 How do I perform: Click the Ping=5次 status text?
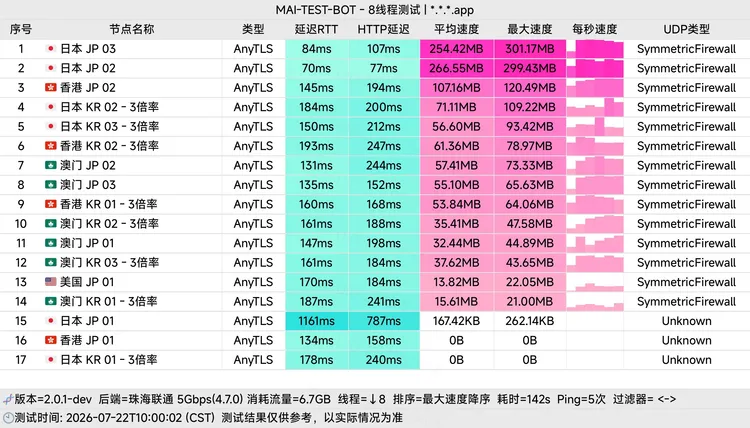coord(581,399)
